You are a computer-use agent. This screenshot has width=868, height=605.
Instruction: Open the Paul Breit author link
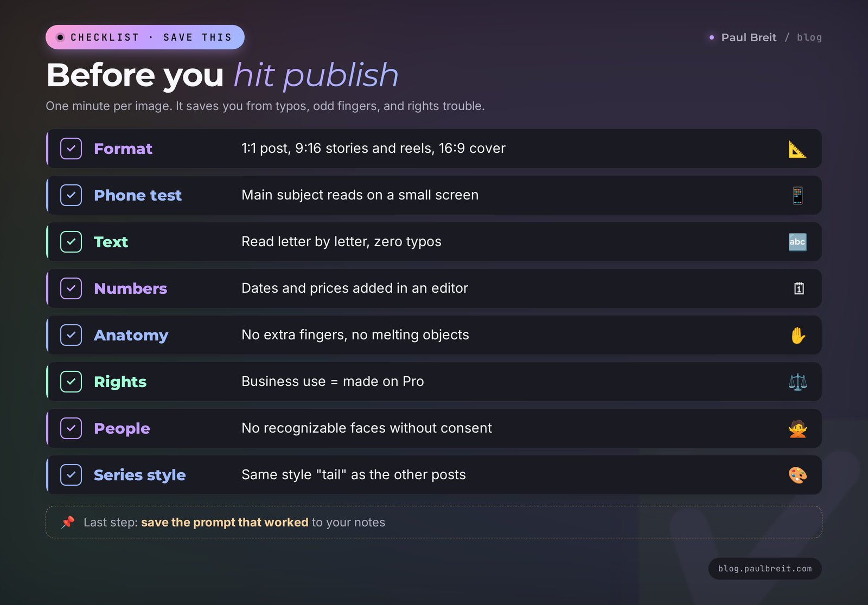pos(749,37)
